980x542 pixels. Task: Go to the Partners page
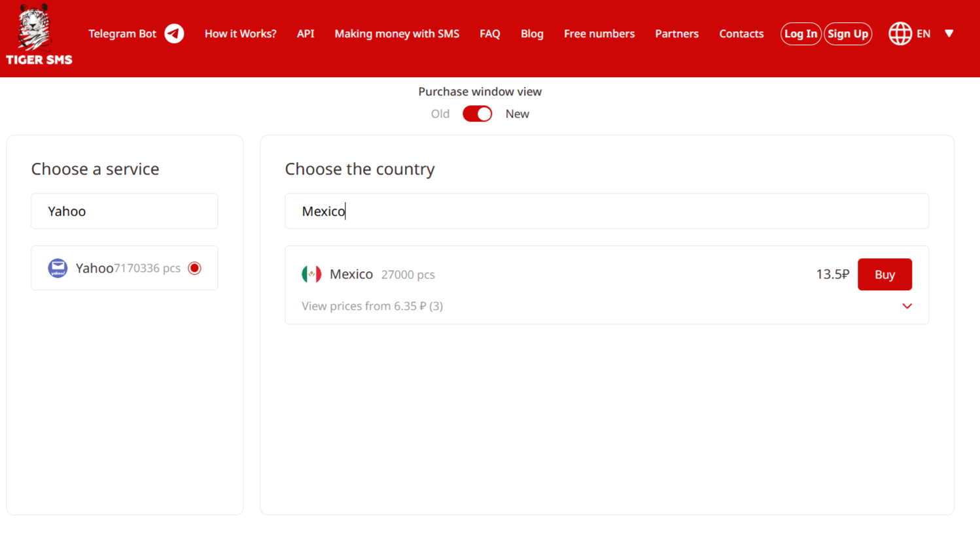point(677,33)
